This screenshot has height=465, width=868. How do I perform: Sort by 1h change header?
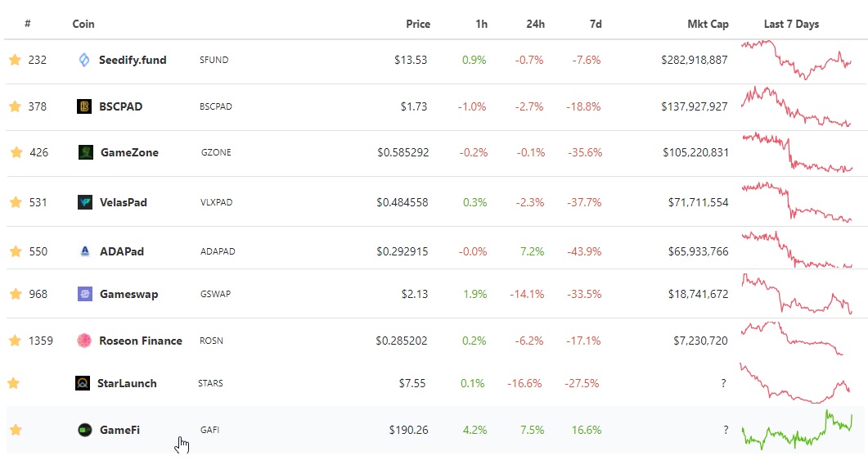482,24
